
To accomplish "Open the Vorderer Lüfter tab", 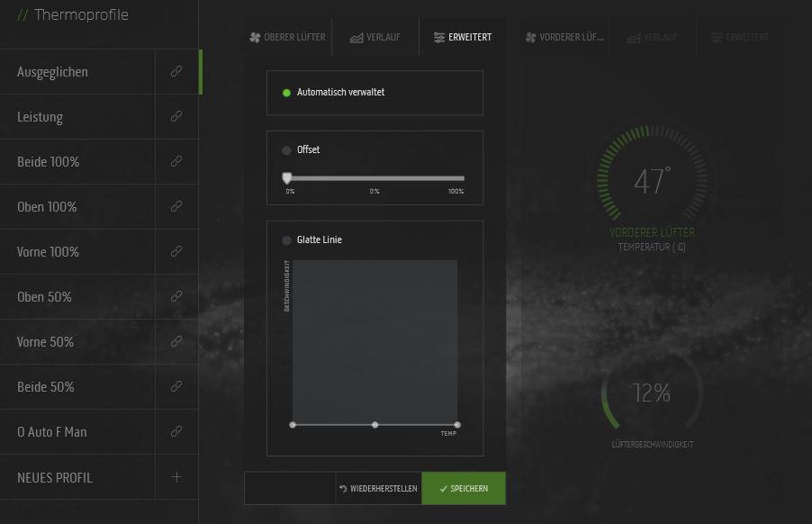I will coord(564,38).
